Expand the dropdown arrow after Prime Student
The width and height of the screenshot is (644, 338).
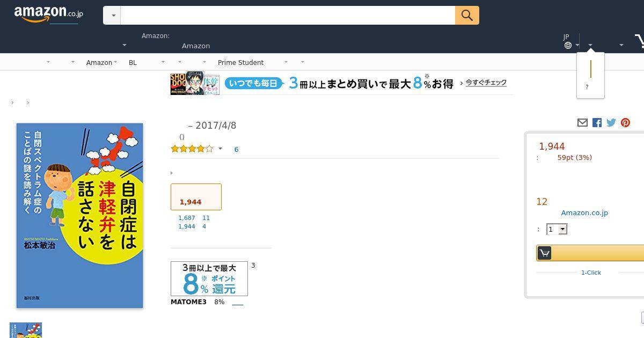point(286,62)
